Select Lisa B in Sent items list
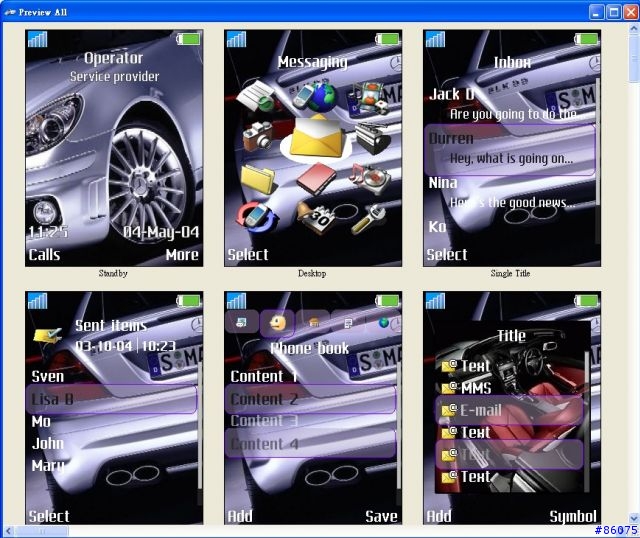This screenshot has height=538, width=640. (x=111, y=399)
